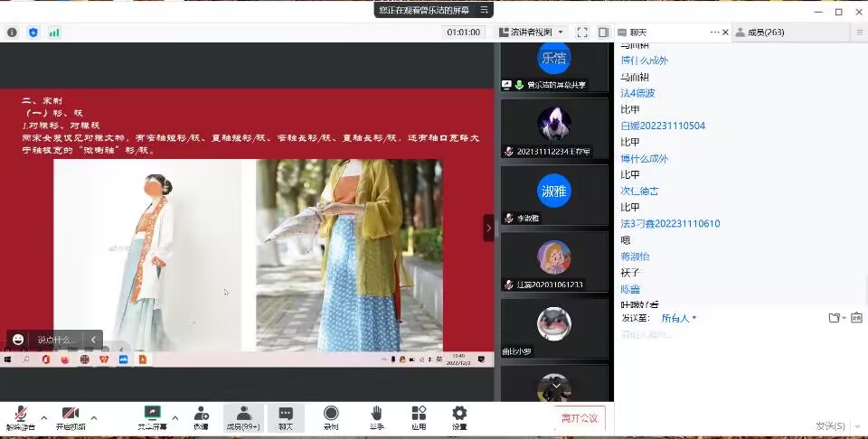Select 曲比小罗 participant tile
The height and width of the screenshot is (439, 868).
554,328
